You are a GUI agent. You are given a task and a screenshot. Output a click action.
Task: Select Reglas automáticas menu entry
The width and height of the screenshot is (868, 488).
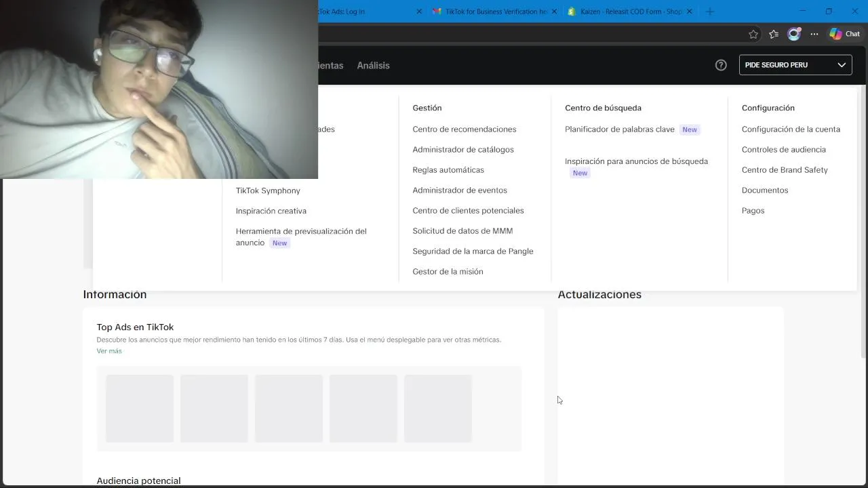(x=448, y=169)
